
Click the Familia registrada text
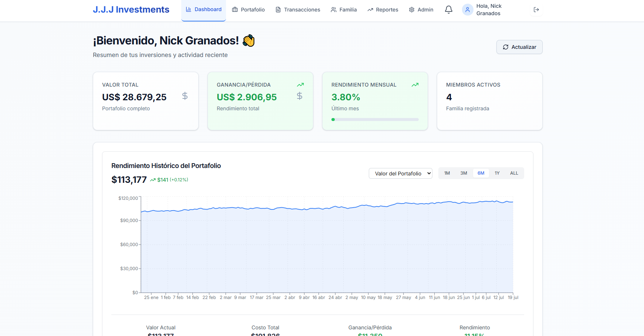tap(468, 108)
